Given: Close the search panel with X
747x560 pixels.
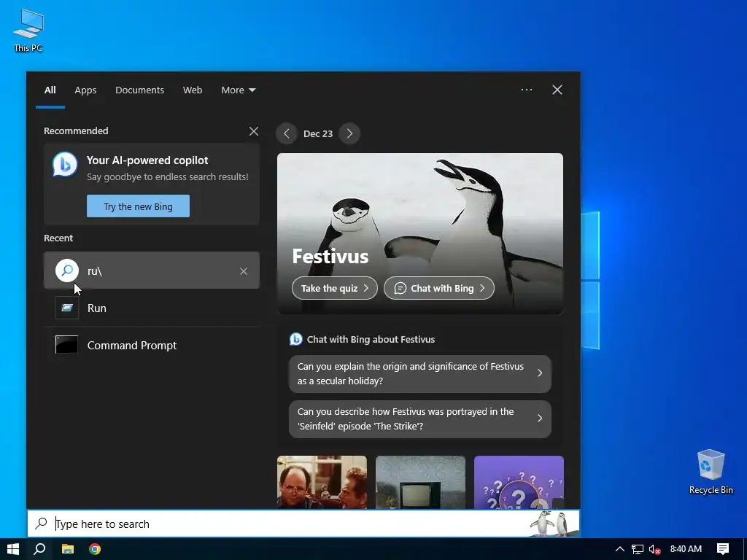Looking at the screenshot, I should [x=557, y=90].
